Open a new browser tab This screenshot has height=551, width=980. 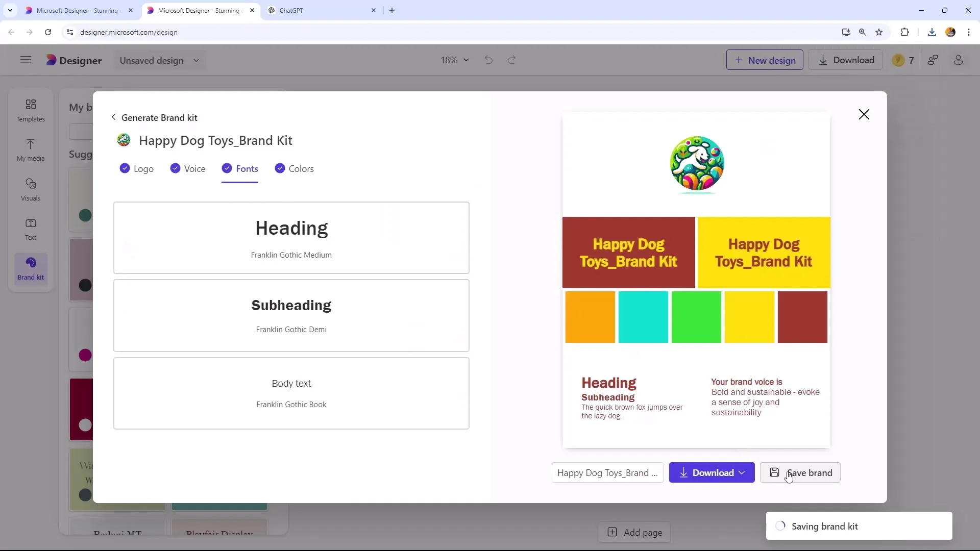392,10
